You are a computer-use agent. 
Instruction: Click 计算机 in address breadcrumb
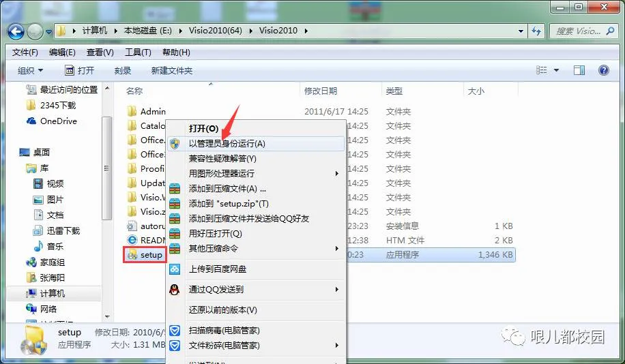[x=95, y=31]
